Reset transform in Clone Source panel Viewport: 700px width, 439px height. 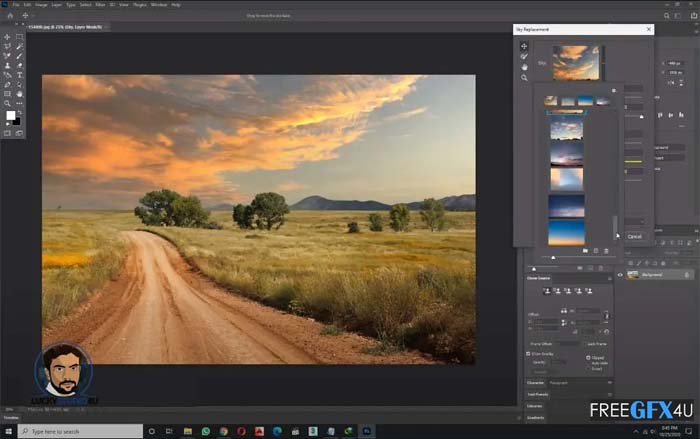coord(606,332)
